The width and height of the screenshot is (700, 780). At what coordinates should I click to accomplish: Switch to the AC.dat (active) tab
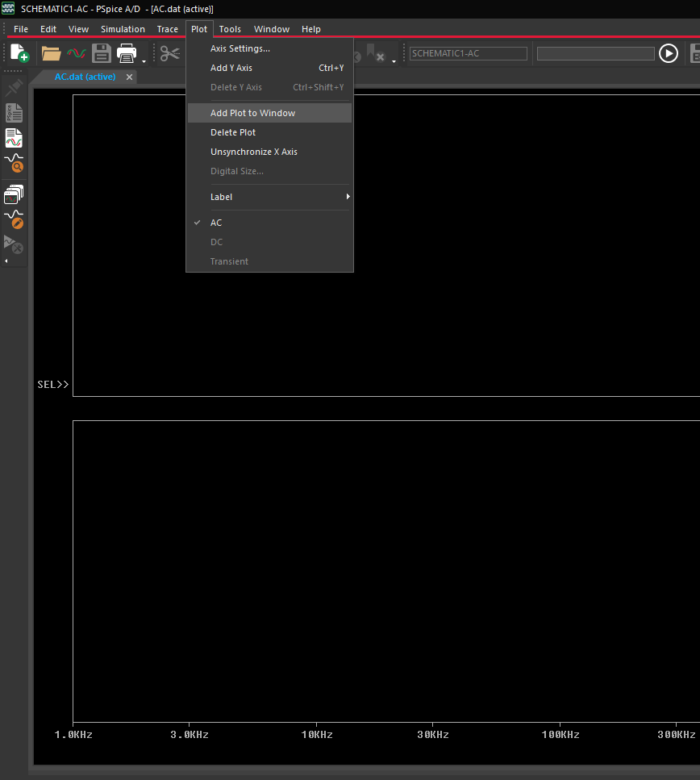pyautogui.click(x=85, y=77)
